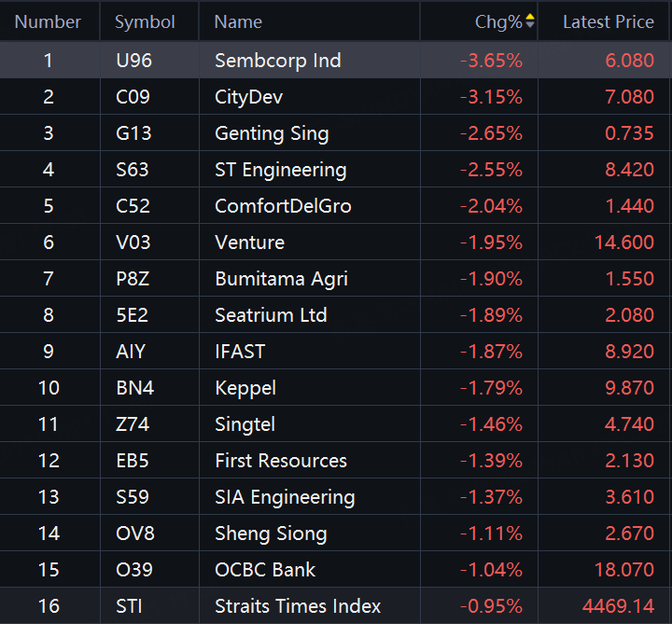Image resolution: width=672 pixels, height=624 pixels.
Task: Click OCBC Bank in the list
Action: click(x=265, y=570)
